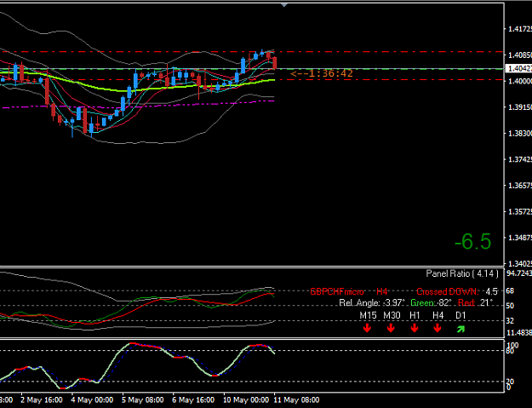The image size is (532, 408).
Task: Click the 11 May 08:00 time label
Action: click(297, 399)
